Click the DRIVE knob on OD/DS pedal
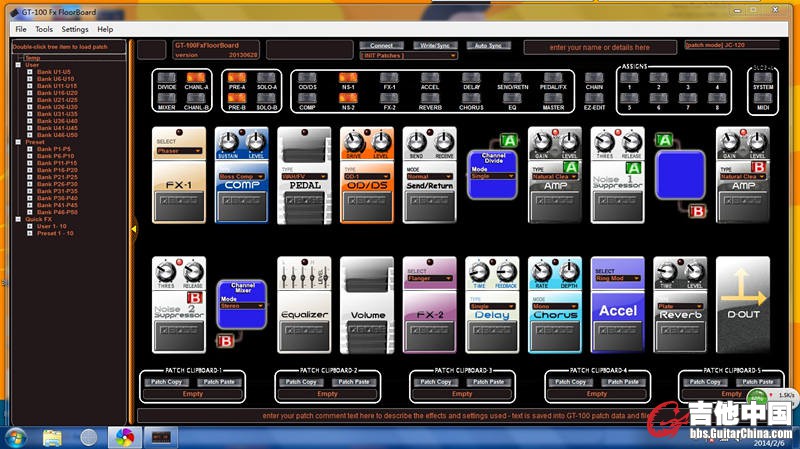 click(353, 141)
